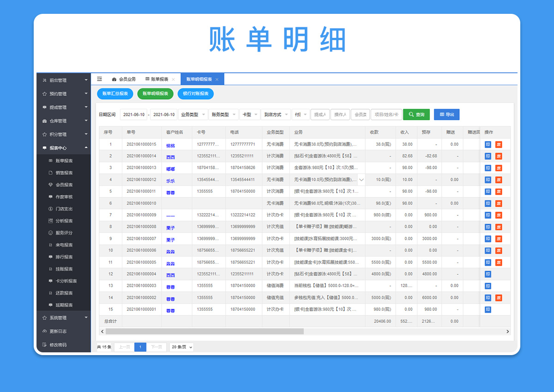The height and width of the screenshot is (392, 554).
Task: Click print icon for order 2021061000012
Action: pyautogui.click(x=488, y=180)
